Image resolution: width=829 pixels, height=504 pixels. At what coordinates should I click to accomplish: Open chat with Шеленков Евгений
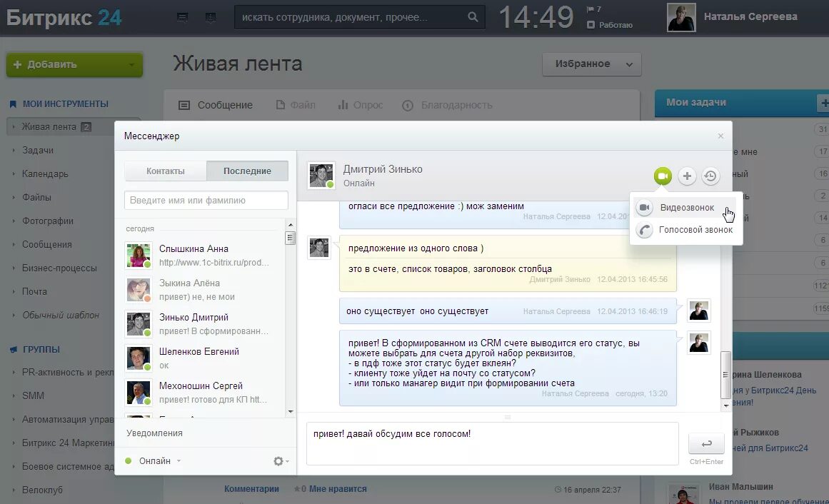(x=204, y=358)
